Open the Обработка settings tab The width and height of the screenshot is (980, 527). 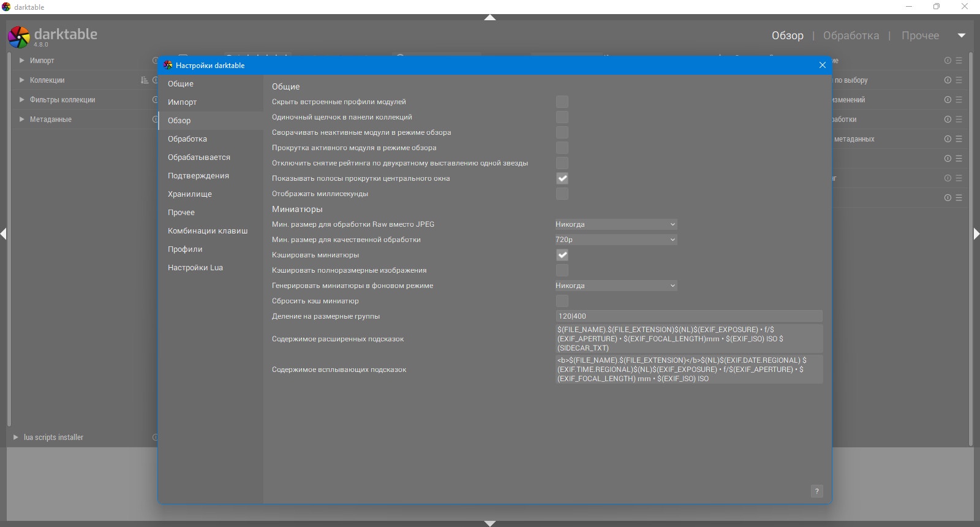click(211, 139)
